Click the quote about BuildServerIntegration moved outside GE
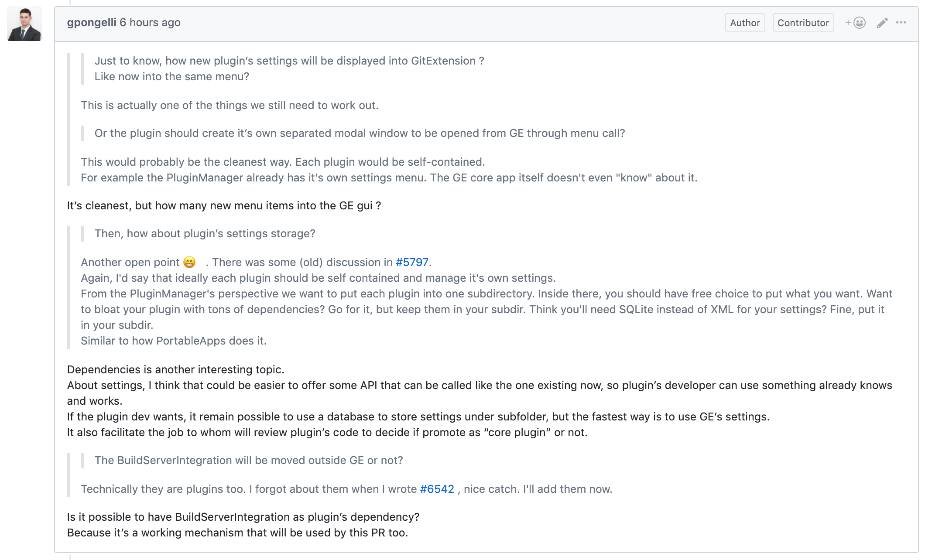The image size is (925, 560). pos(249,461)
